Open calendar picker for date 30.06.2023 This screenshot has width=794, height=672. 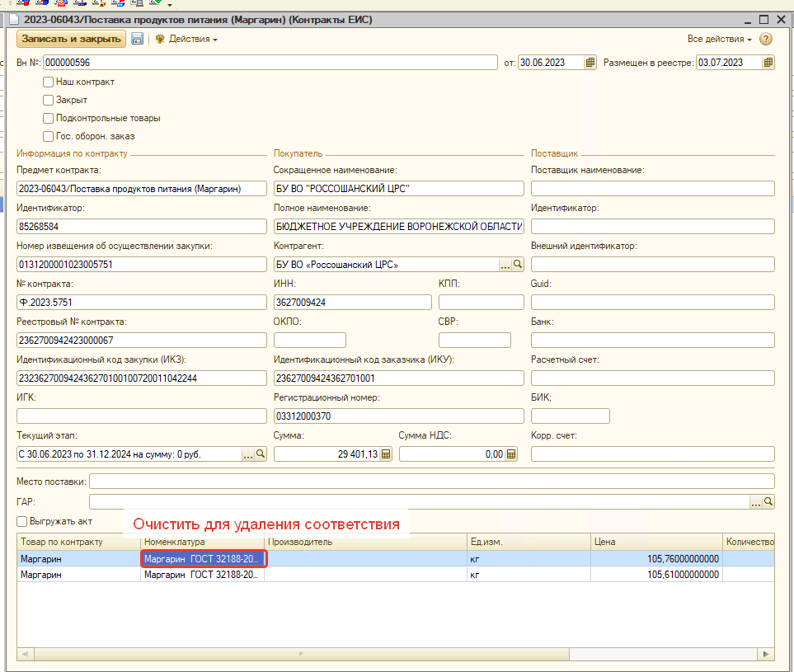[x=590, y=63]
